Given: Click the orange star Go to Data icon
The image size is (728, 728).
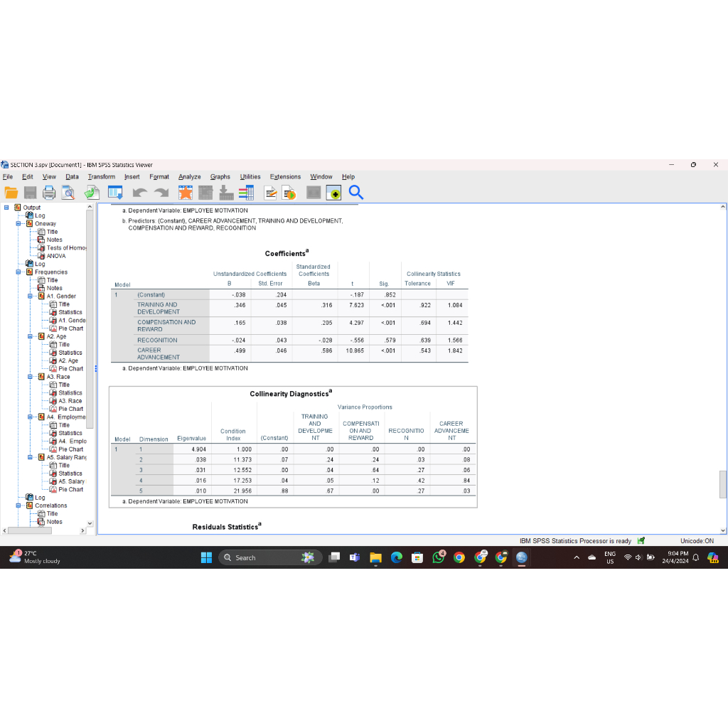Looking at the screenshot, I should click(186, 193).
